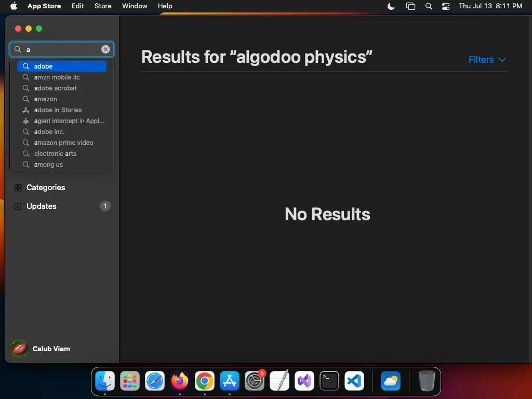
Task: Open the App Store menu
Action: coord(44,6)
